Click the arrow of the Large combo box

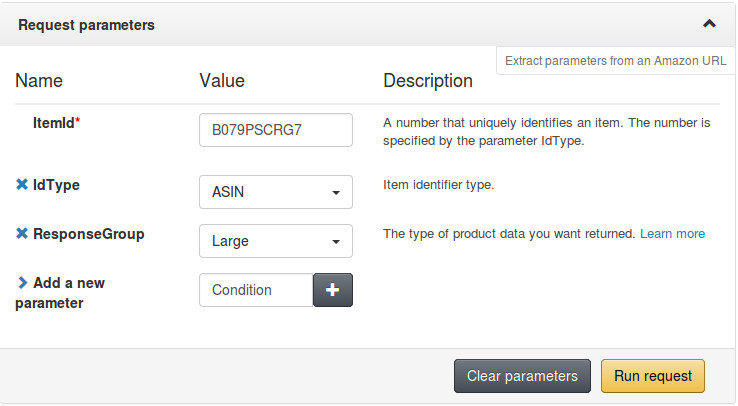[336, 241]
